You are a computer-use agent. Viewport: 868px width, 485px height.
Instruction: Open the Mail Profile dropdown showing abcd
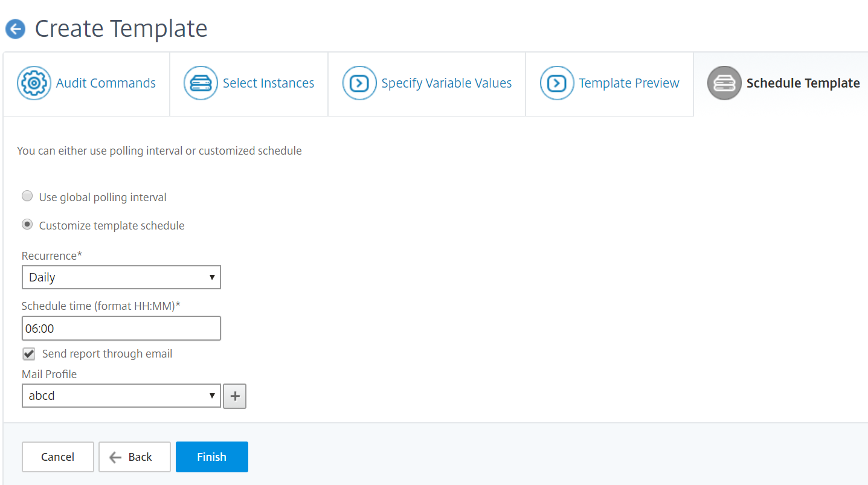pos(121,396)
